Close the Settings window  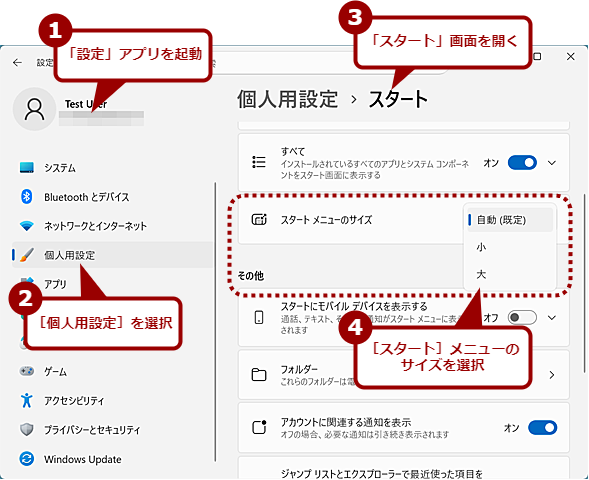[x=571, y=56]
